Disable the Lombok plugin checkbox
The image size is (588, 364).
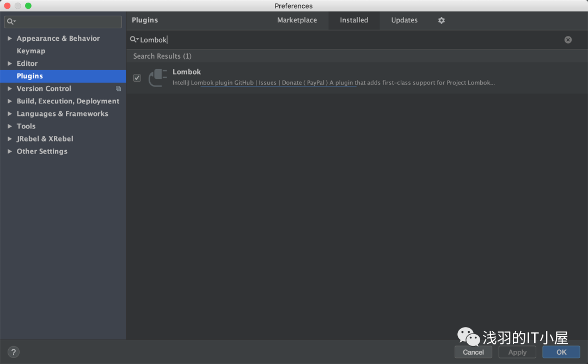pos(137,78)
